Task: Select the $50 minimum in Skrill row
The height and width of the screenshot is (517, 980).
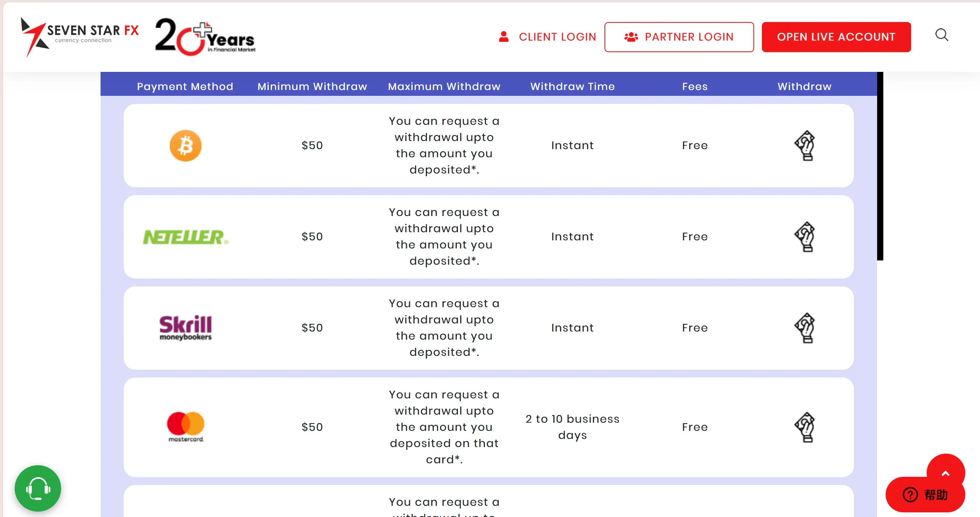Action: pos(312,328)
